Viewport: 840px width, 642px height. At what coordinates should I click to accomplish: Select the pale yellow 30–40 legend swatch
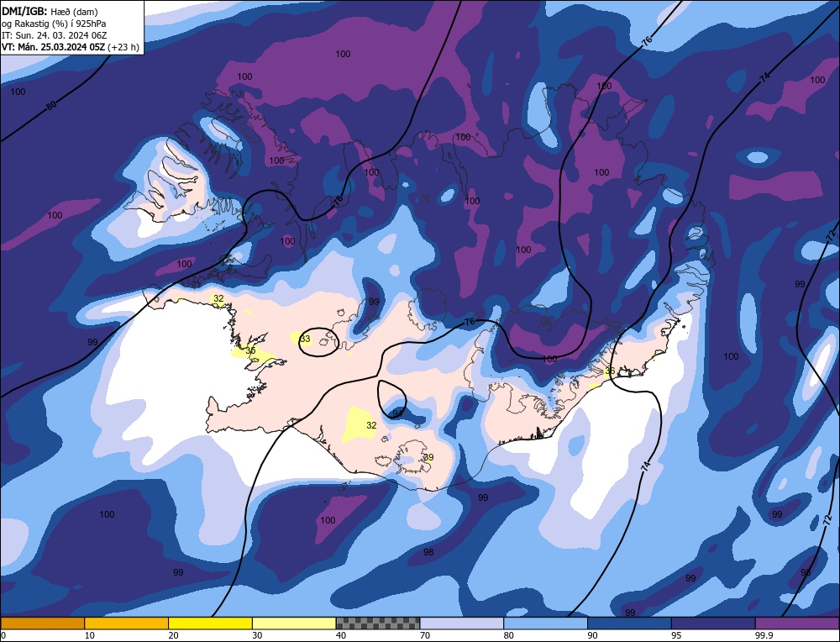pos(294,623)
